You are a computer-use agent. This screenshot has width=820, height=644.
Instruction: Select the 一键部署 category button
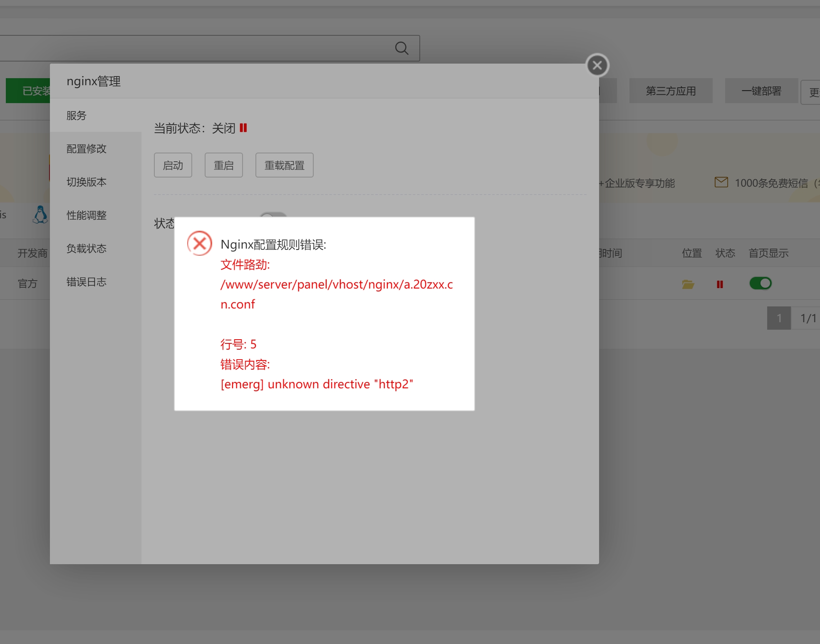pyautogui.click(x=761, y=91)
